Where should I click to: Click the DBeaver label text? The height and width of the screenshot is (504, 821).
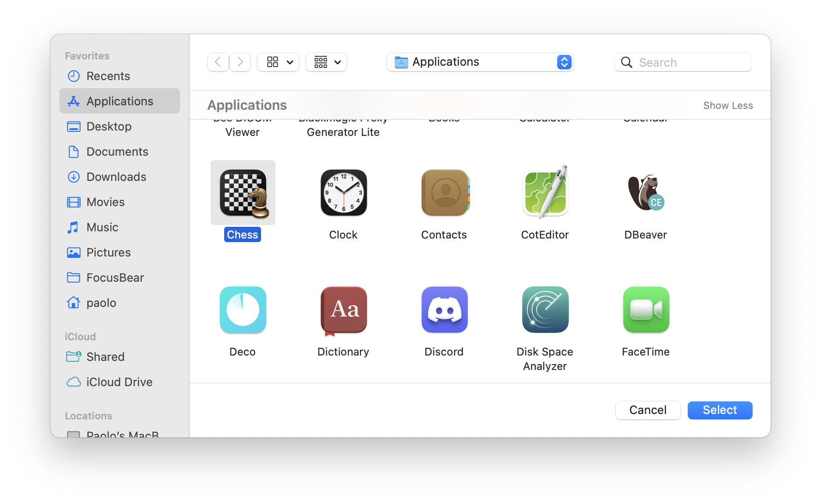click(646, 234)
